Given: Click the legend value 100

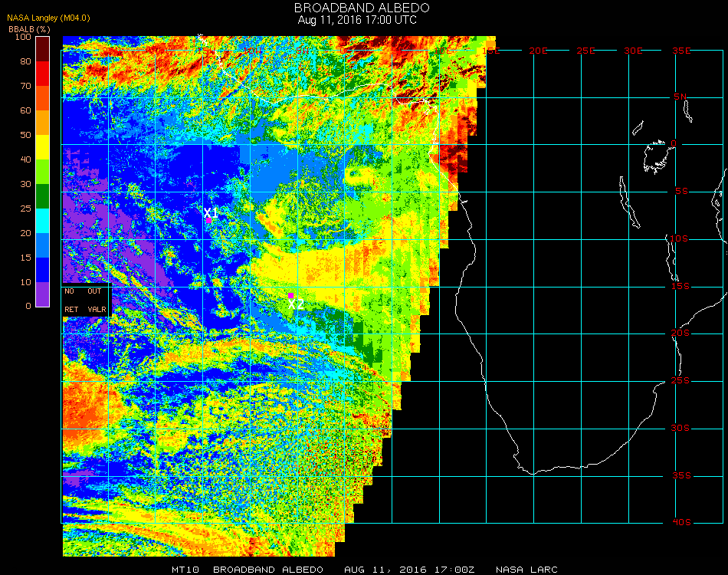Looking at the screenshot, I should [23, 37].
